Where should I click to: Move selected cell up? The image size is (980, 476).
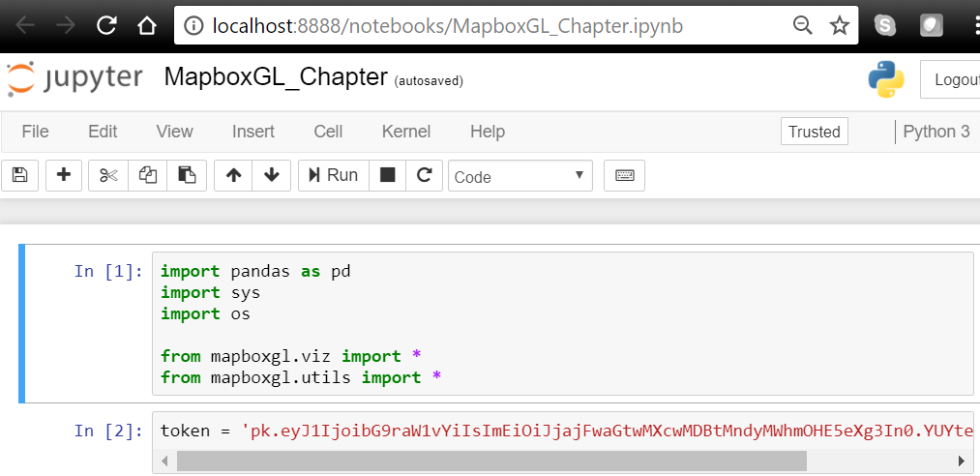(x=233, y=175)
